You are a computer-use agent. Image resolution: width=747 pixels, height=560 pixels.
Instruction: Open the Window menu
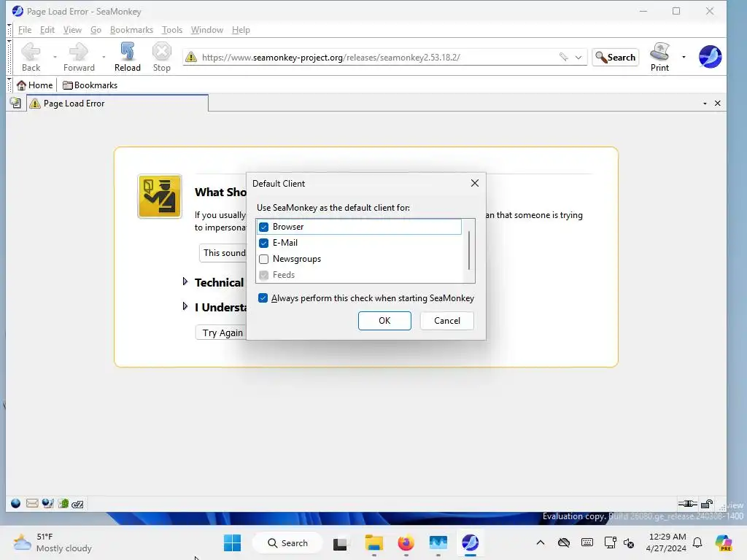click(x=206, y=29)
